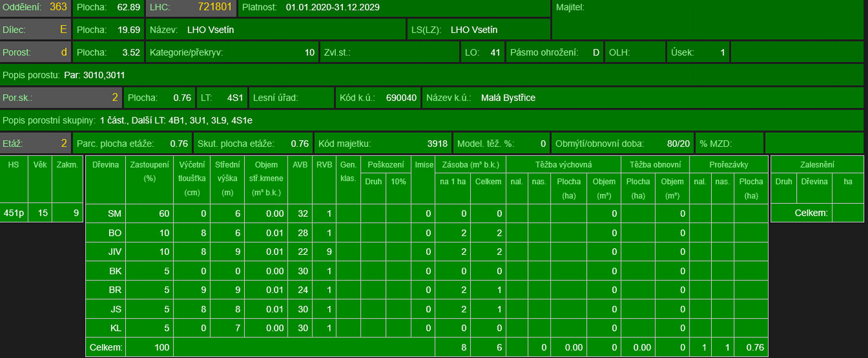Click the Skut. plocha etáže field
The width and height of the screenshot is (868, 358).
[x=253, y=143]
